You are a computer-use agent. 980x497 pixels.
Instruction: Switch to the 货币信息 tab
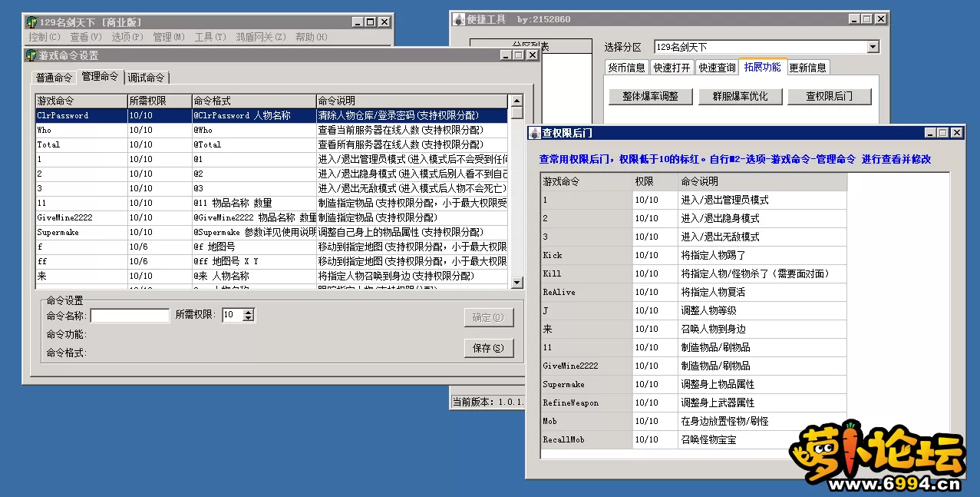[626, 68]
